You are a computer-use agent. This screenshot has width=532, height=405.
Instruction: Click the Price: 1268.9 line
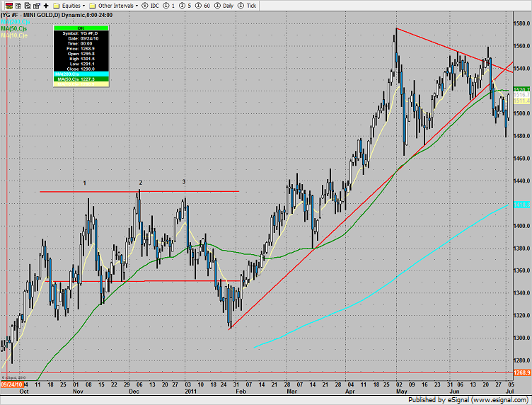point(81,49)
